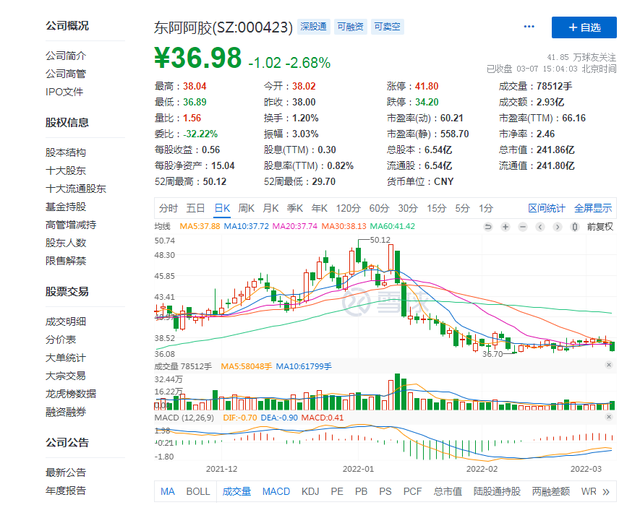This screenshot has width=640, height=505.
Task: Toggle the 陆股通持股 indicator
Action: coord(497,492)
